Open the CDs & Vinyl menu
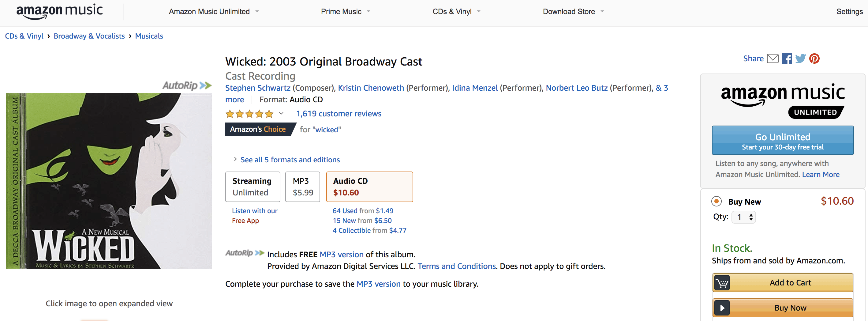 tap(456, 11)
